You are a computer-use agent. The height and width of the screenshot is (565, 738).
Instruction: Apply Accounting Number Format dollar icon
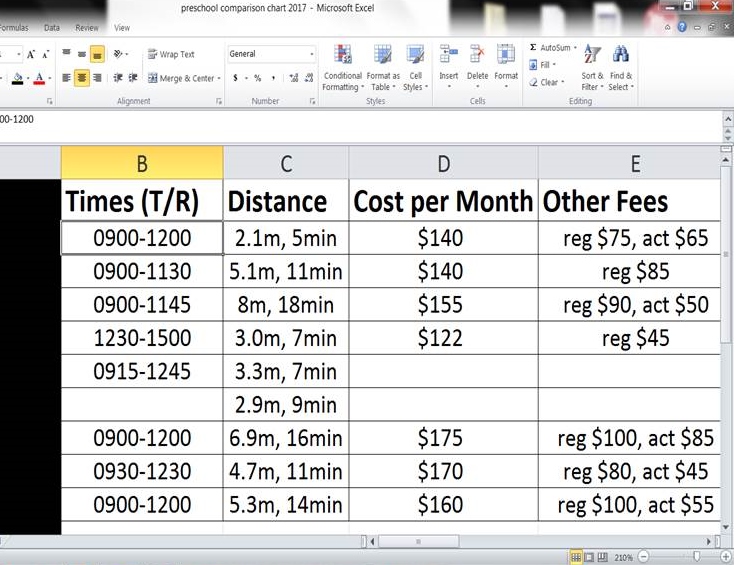[x=235, y=78]
